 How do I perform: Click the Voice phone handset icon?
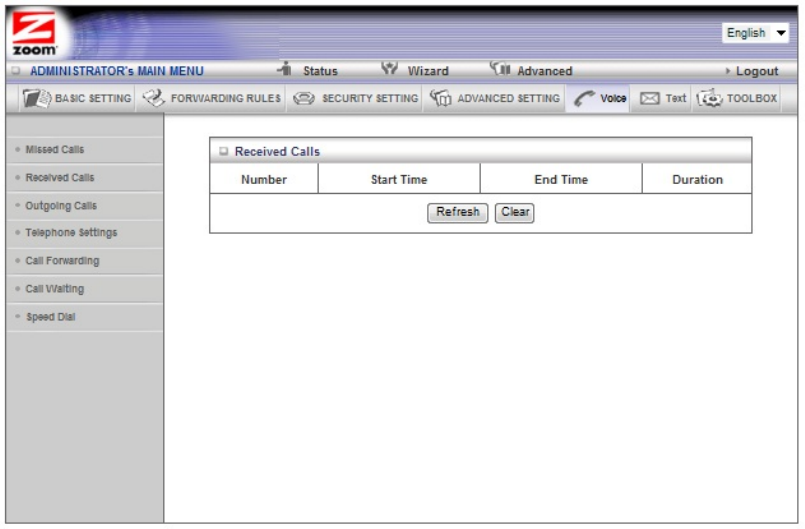coord(584,98)
